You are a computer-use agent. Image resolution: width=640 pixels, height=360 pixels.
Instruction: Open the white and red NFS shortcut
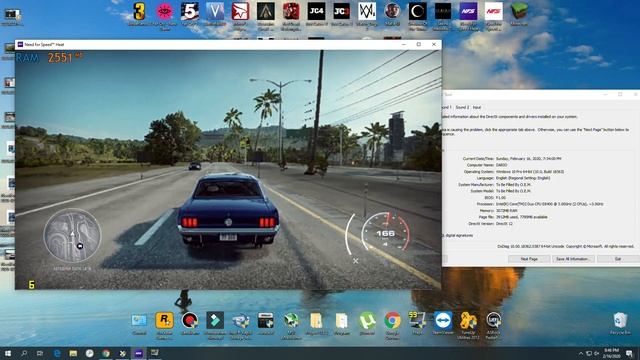click(493, 12)
